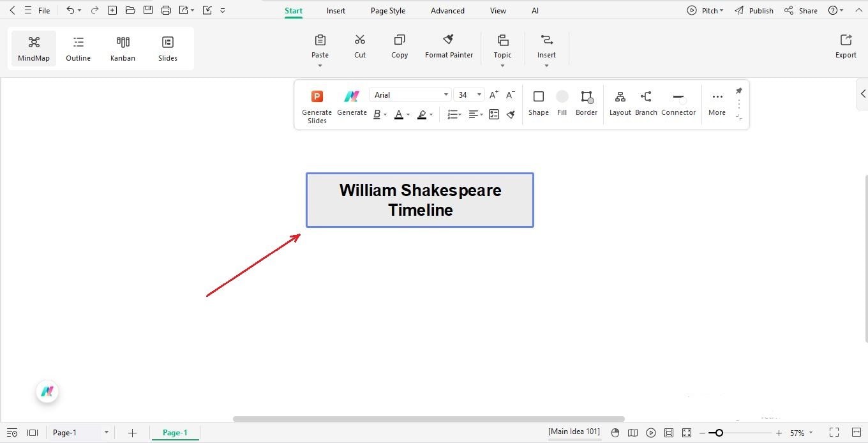Open the View tab
This screenshot has height=443, width=868.
[498, 11]
